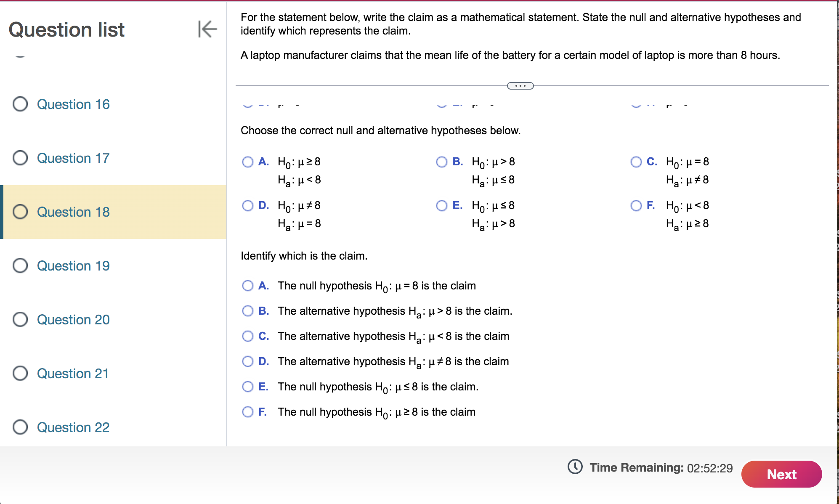Select hypothesis option E with H0: μ≤8
The height and width of the screenshot is (504, 839).
441,206
